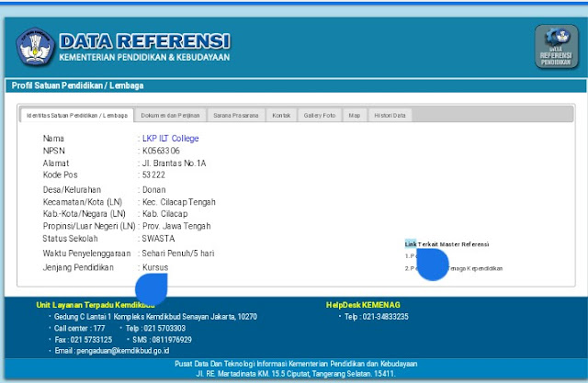The image size is (588, 383).
Task: Select the Status Sekolah value SWASTA
Action: [x=158, y=239]
